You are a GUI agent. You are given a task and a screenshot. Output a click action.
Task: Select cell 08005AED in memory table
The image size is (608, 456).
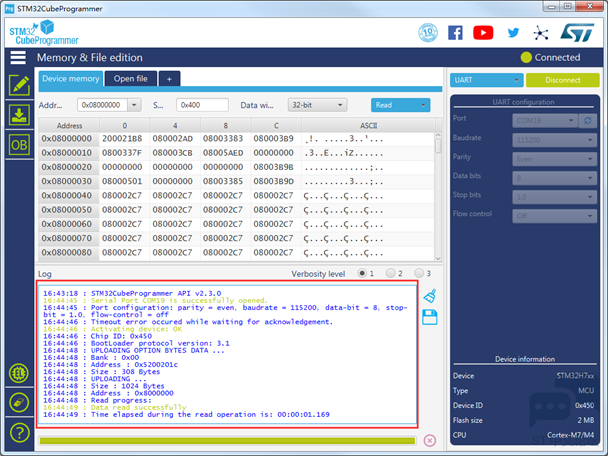coord(225,153)
